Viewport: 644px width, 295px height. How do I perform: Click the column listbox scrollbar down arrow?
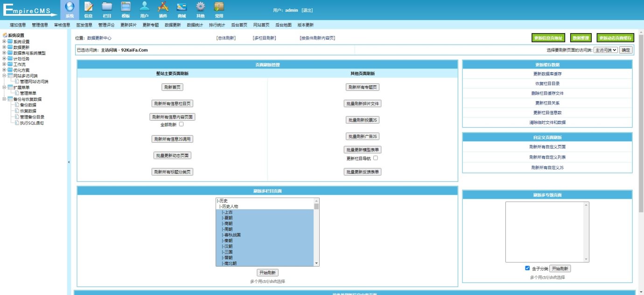pyautogui.click(x=317, y=263)
